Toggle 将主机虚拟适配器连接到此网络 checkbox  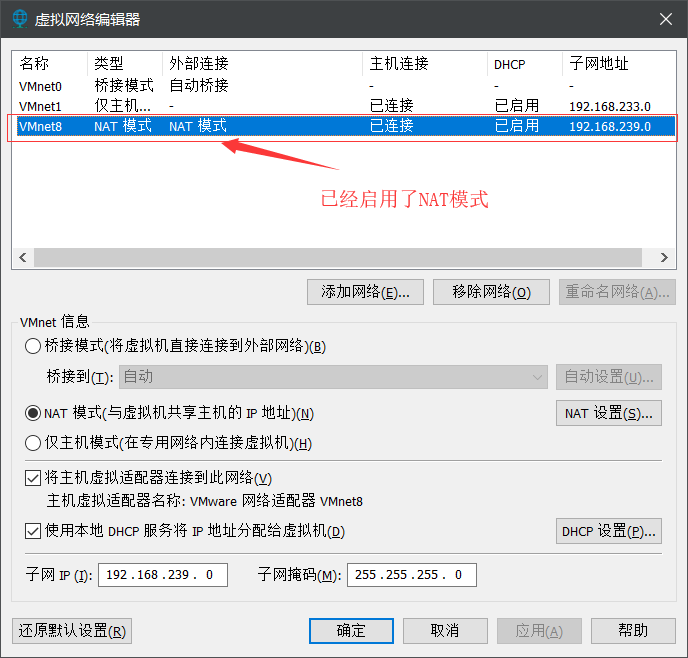pyautogui.click(x=33, y=479)
